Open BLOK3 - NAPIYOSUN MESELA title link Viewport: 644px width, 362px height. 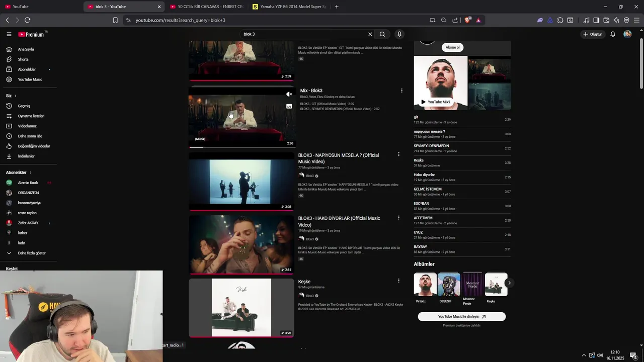[338, 158]
